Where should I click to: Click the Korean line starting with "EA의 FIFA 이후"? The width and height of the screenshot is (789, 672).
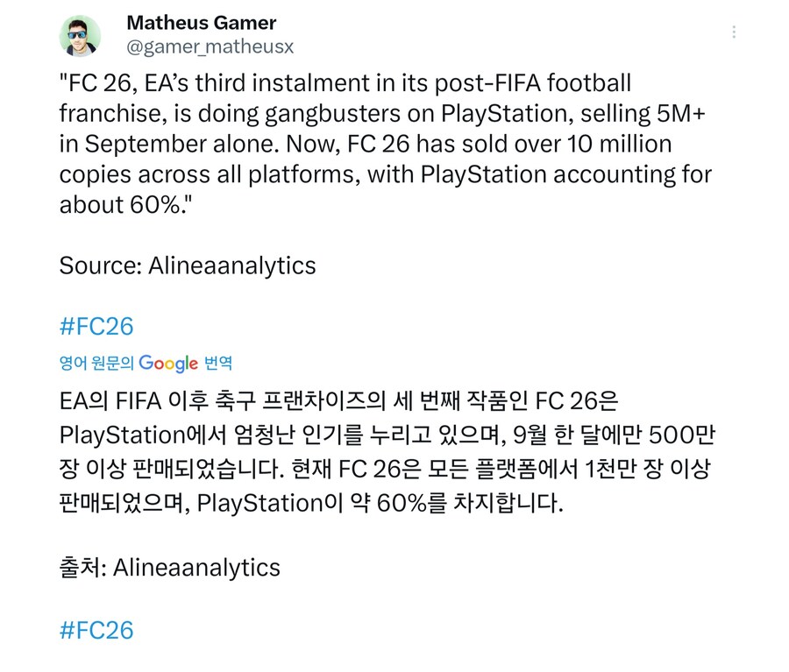175,403
